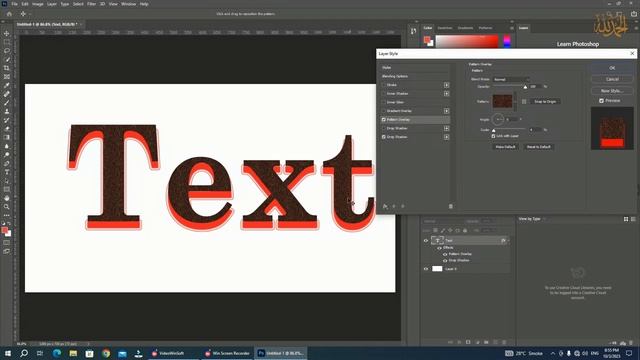
Task: Switch Libraries panel to grid view
Action: tap(626, 219)
